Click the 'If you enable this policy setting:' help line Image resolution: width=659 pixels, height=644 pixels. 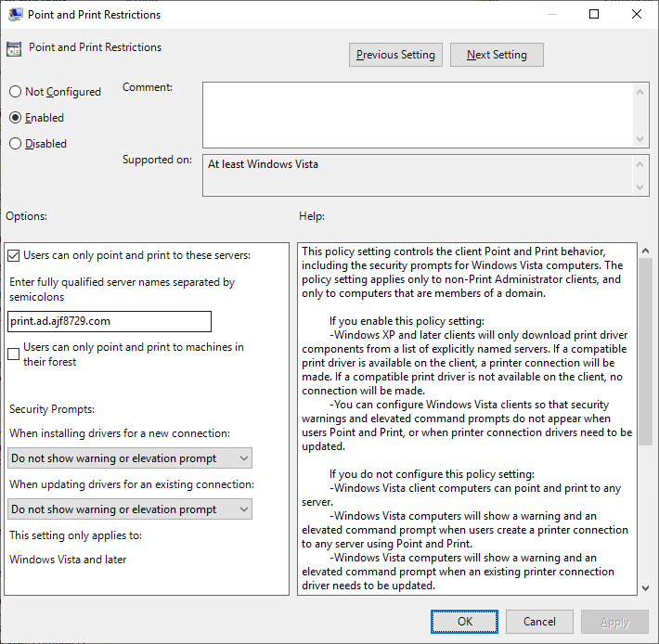pyautogui.click(x=407, y=321)
